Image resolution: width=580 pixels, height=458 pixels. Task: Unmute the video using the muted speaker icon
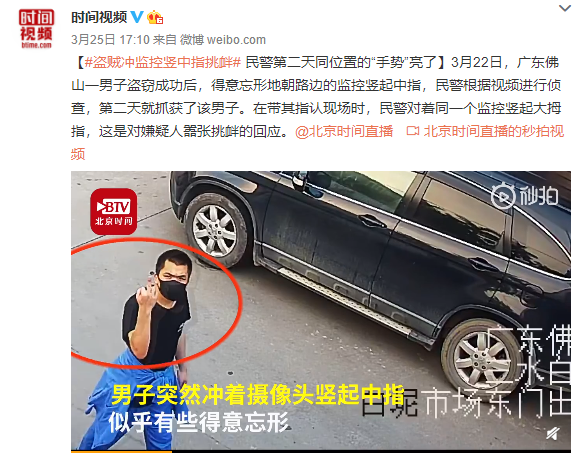pyautogui.click(x=552, y=434)
